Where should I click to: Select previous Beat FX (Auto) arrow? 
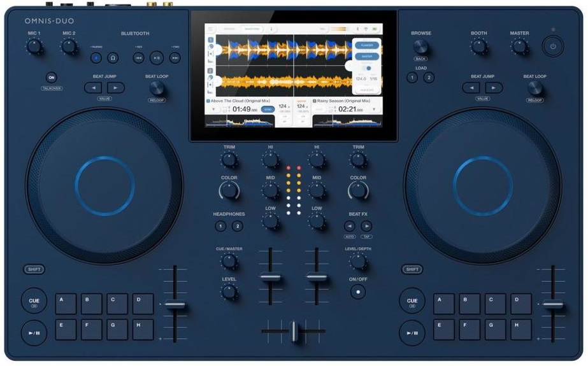tap(350, 226)
